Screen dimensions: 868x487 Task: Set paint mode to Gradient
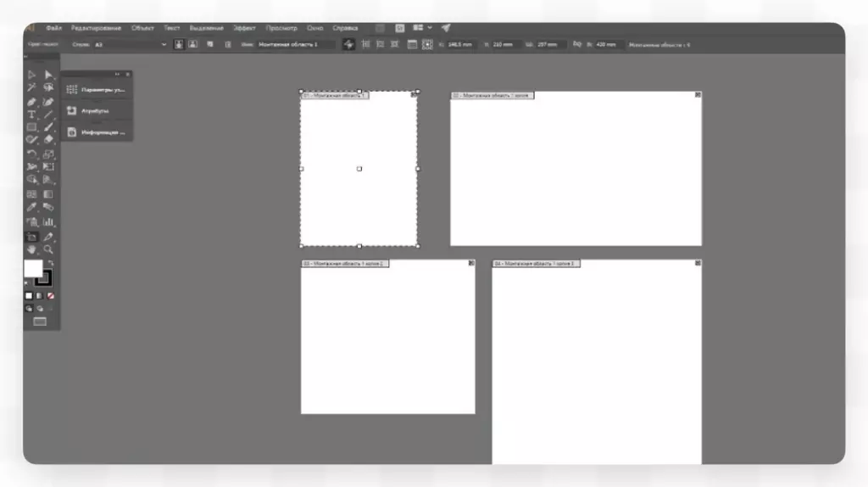pos(39,296)
